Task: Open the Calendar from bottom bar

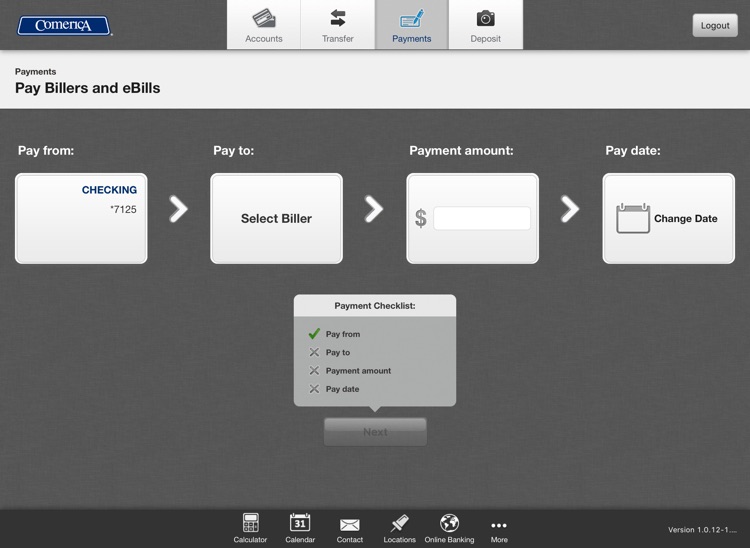Action: tap(300, 528)
